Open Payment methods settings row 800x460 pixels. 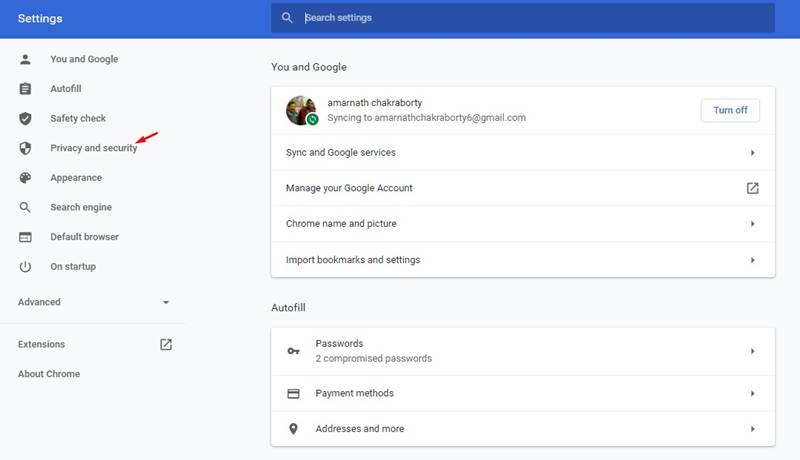(x=523, y=393)
